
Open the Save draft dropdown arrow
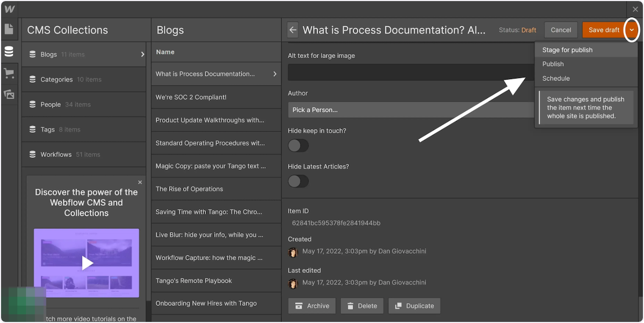(632, 30)
